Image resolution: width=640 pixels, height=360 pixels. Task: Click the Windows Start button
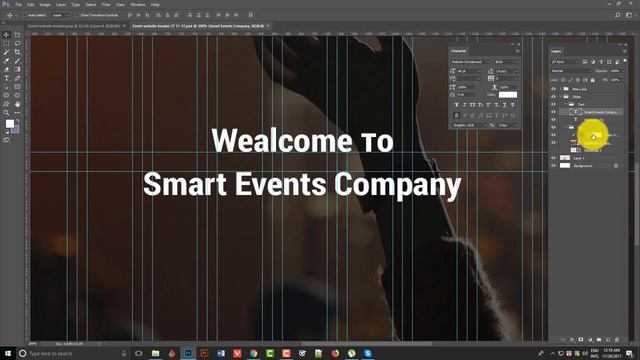point(7,353)
